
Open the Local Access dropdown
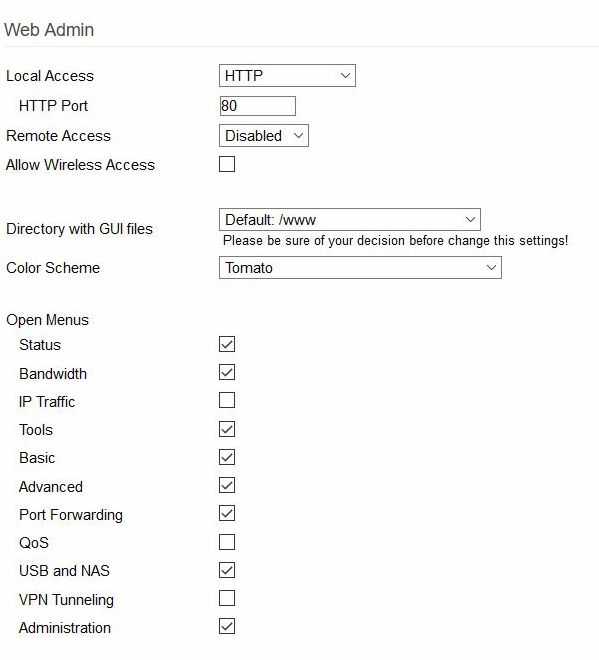(x=287, y=76)
